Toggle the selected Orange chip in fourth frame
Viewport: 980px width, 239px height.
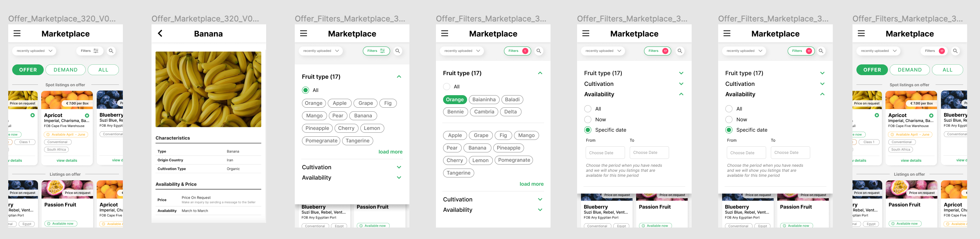pos(455,99)
